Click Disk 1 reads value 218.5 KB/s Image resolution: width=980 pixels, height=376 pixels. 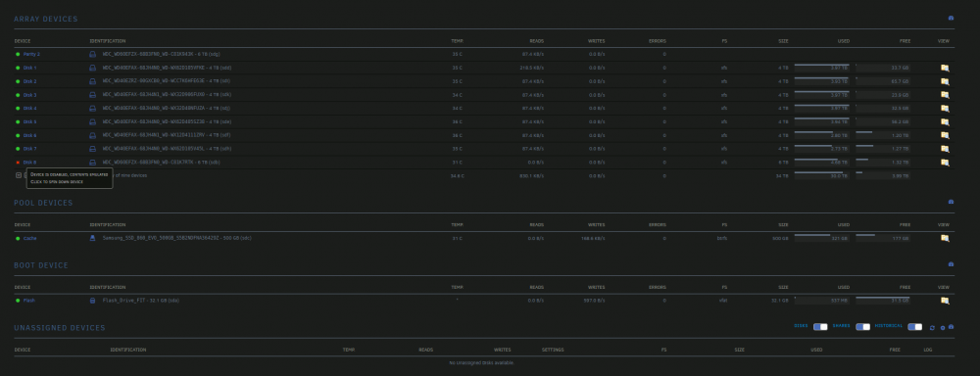(x=532, y=68)
